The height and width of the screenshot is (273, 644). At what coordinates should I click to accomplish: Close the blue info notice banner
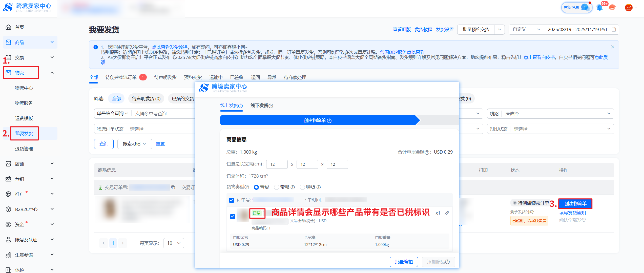click(612, 47)
